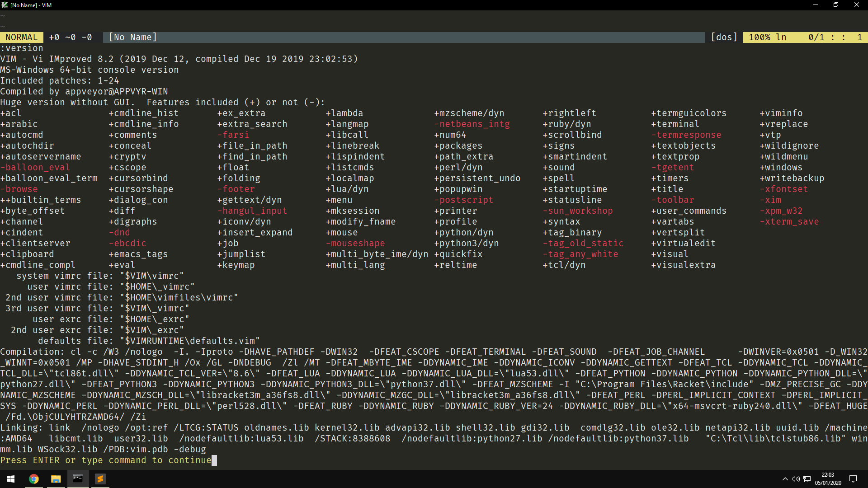Click the [dos] file format indicator

(724, 38)
